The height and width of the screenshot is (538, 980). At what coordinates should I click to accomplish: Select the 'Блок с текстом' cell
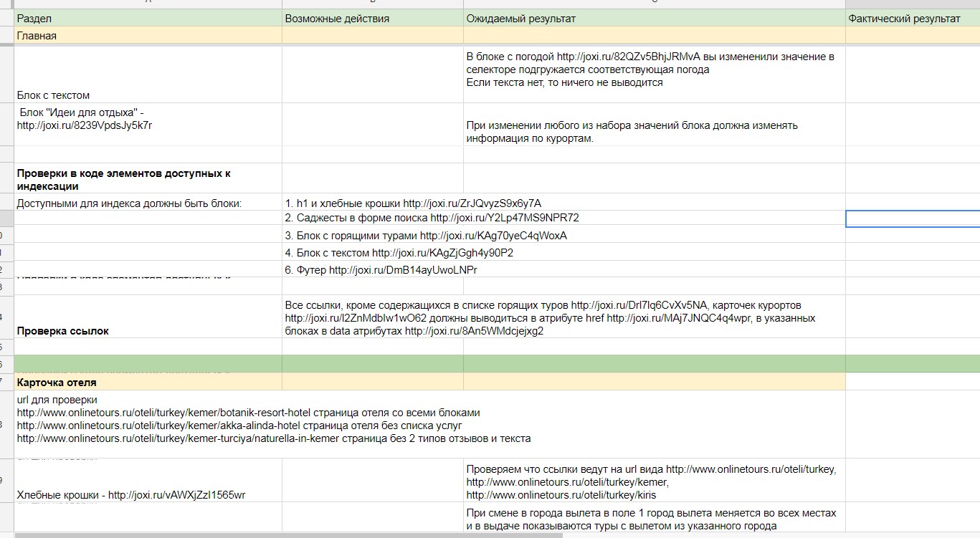pyautogui.click(x=148, y=75)
